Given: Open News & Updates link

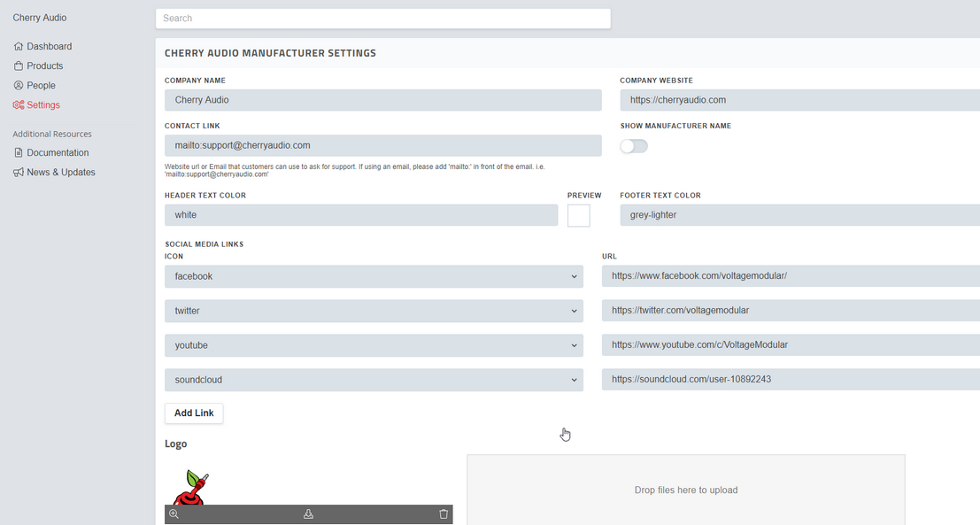Looking at the screenshot, I should coord(61,172).
